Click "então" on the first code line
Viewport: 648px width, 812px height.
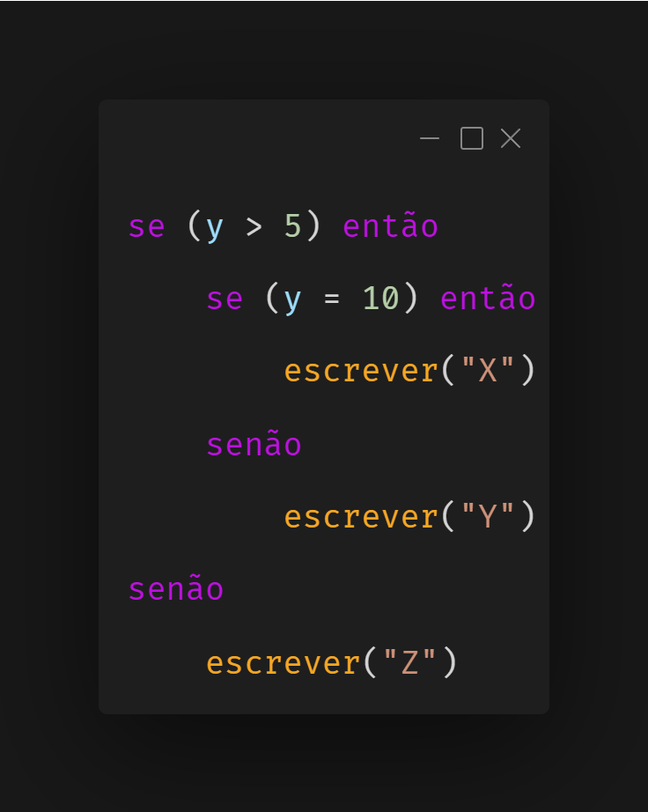point(390,227)
